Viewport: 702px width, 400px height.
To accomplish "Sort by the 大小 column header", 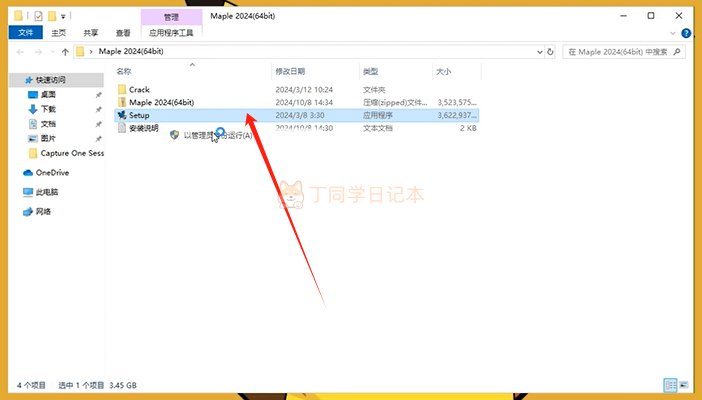I will 444,71.
